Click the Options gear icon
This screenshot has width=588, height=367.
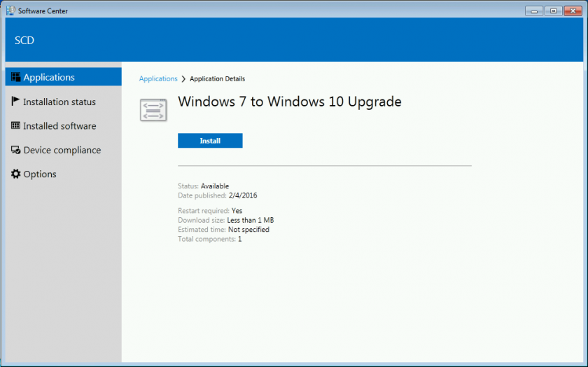(x=15, y=174)
